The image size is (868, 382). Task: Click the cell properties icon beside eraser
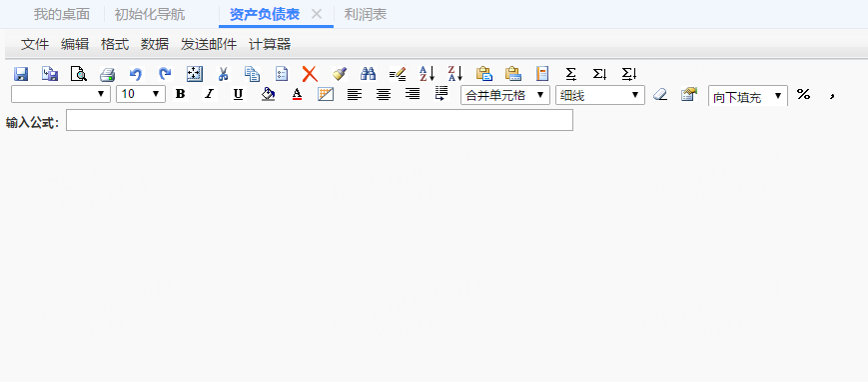(688, 94)
